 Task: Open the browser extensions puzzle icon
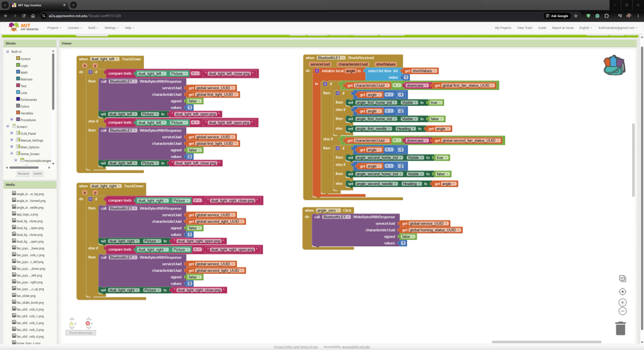[607, 16]
